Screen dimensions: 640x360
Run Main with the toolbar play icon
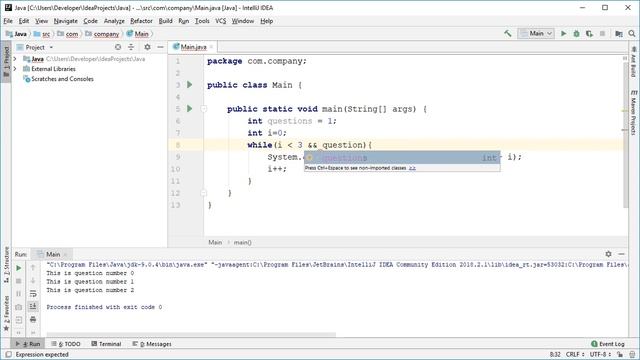564,33
